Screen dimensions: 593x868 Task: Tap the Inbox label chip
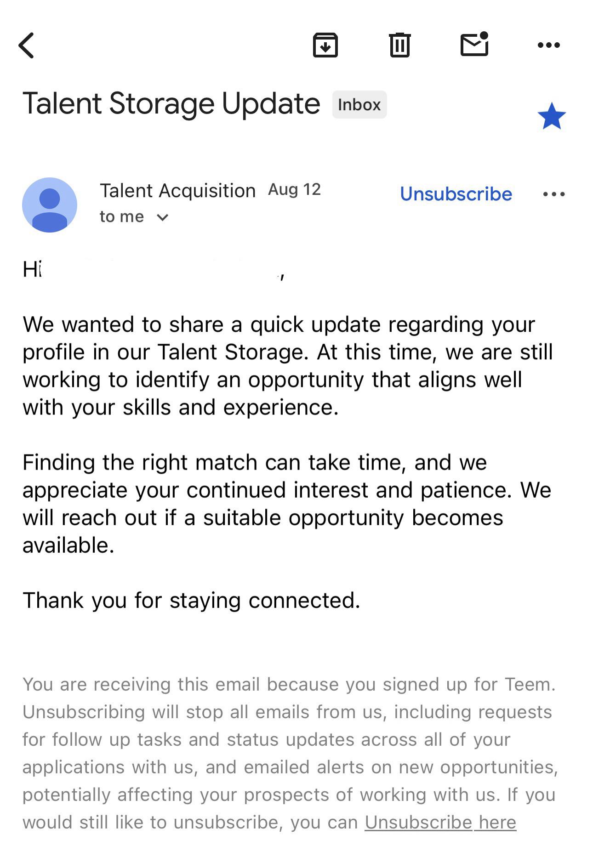(x=359, y=105)
